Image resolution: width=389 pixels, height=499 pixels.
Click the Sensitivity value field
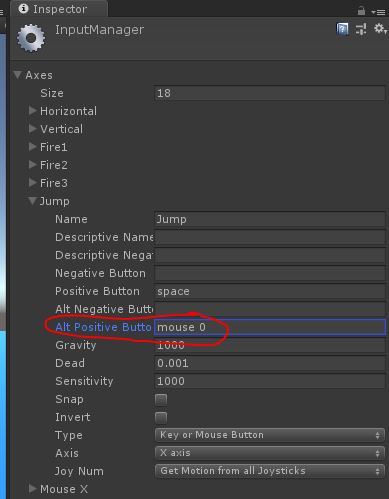(x=270, y=381)
